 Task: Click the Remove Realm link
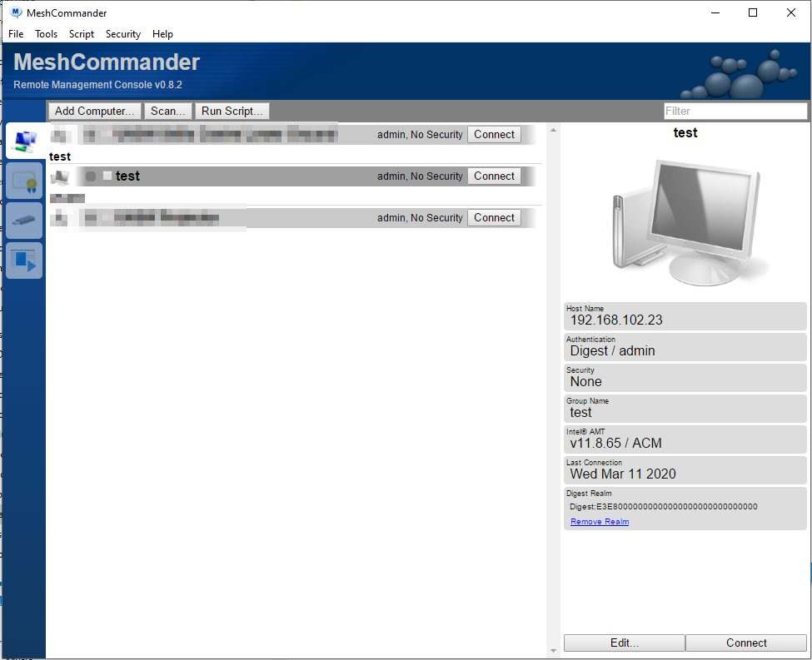(x=598, y=520)
